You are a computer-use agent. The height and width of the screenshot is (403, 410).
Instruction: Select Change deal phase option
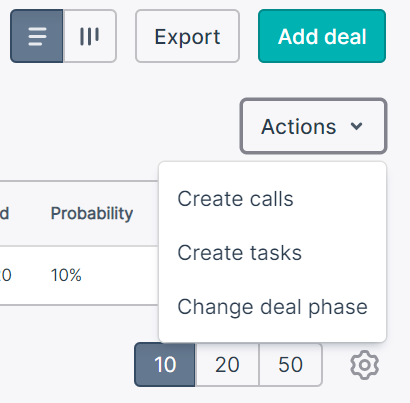pos(272,307)
